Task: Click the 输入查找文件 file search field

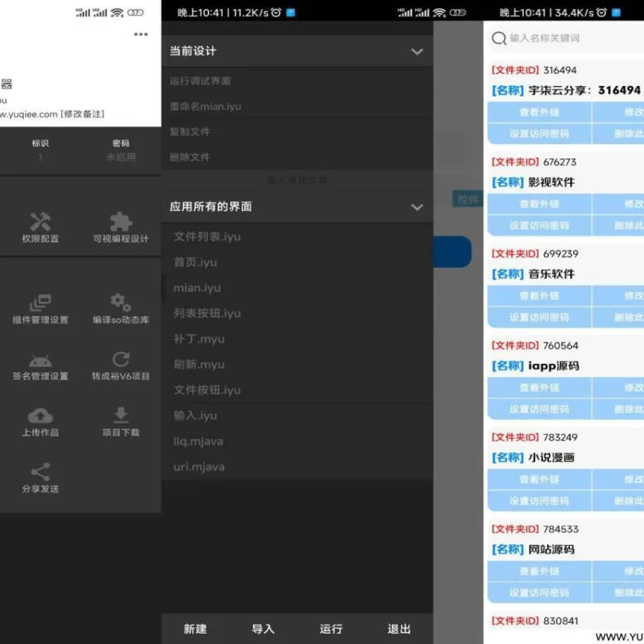Action: point(297,180)
